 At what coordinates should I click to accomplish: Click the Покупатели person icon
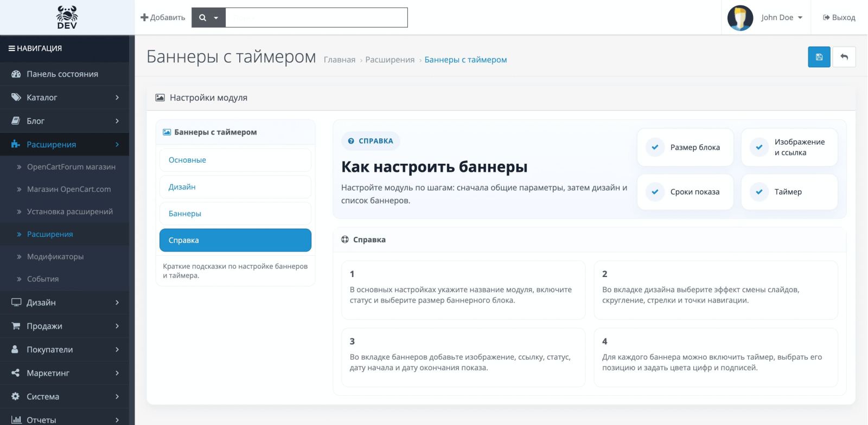(15, 349)
